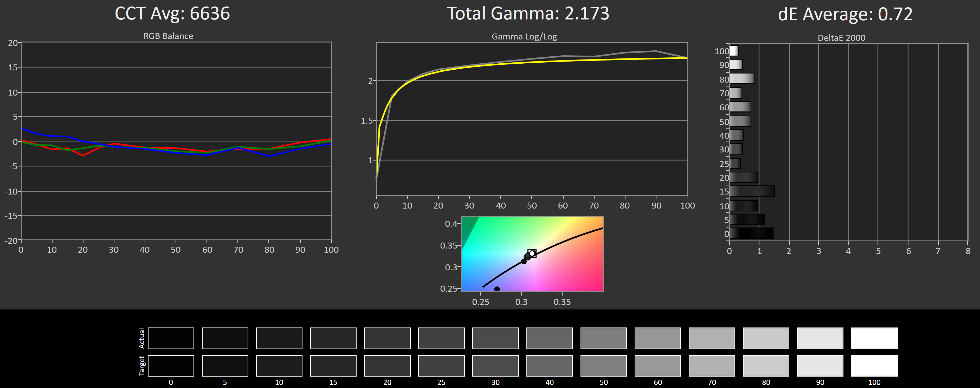This screenshot has width=980, height=388.
Task: Click the DeltaE bar for level 100
Action: click(x=734, y=51)
